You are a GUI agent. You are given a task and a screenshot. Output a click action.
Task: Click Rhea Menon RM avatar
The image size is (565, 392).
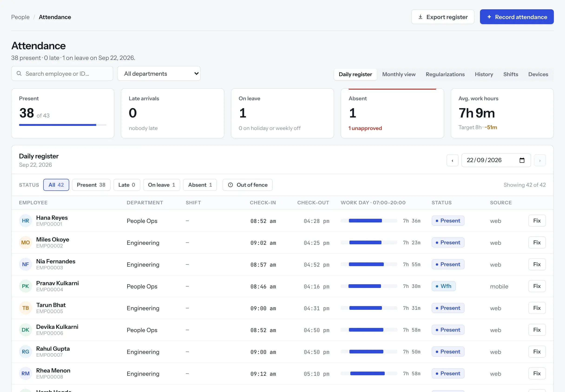pyautogui.click(x=26, y=374)
